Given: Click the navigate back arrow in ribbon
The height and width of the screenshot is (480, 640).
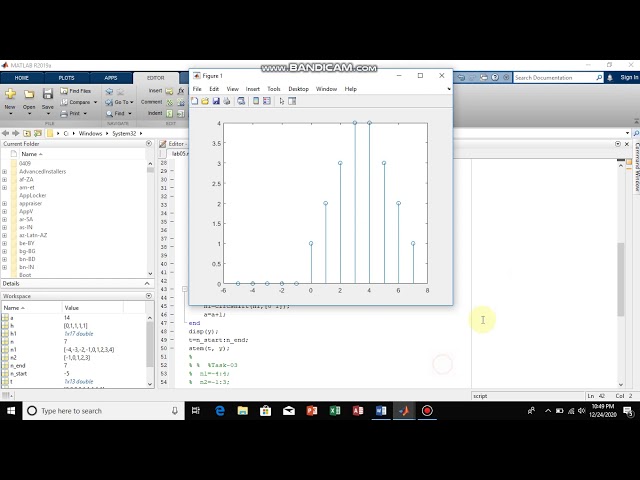Looking at the screenshot, I should (109, 91).
